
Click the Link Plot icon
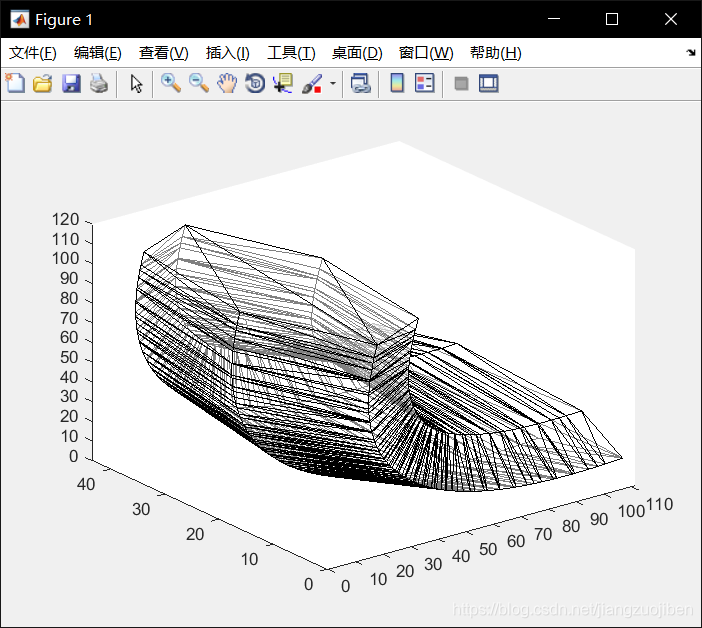(x=361, y=83)
